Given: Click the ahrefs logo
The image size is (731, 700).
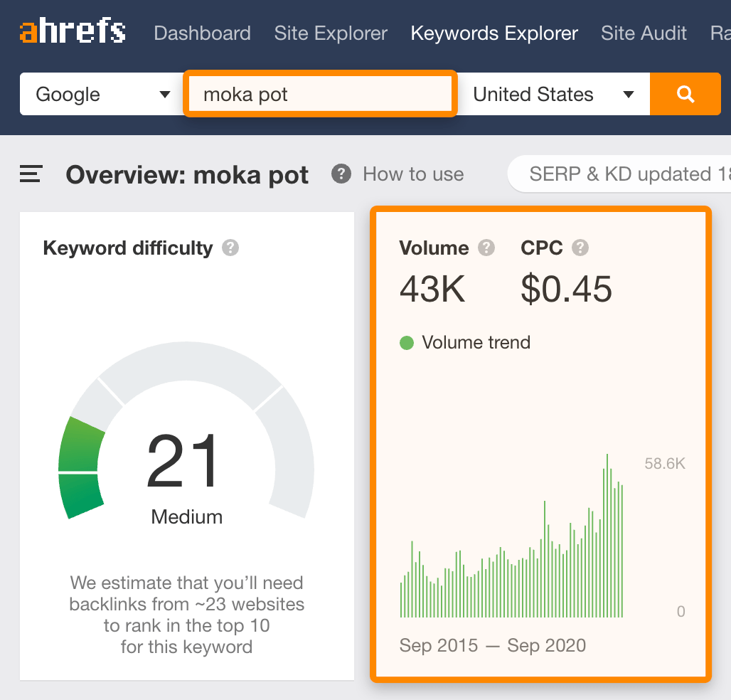Looking at the screenshot, I should point(73,33).
